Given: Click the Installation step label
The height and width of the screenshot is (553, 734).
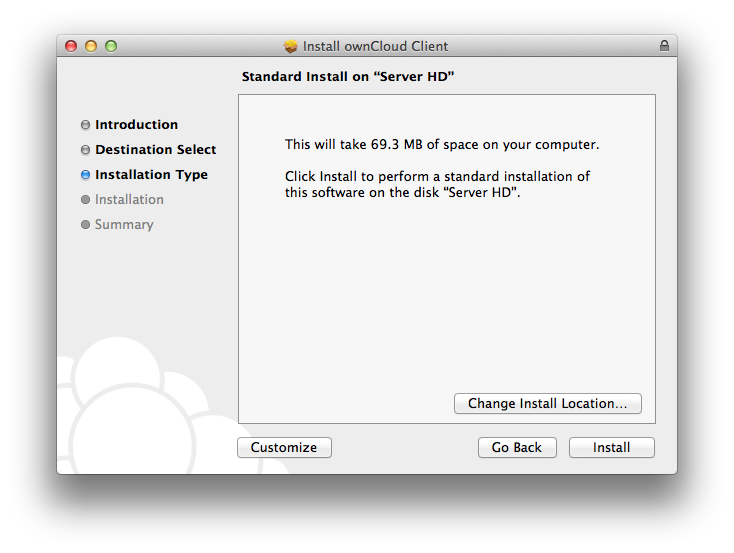Looking at the screenshot, I should point(129,199).
